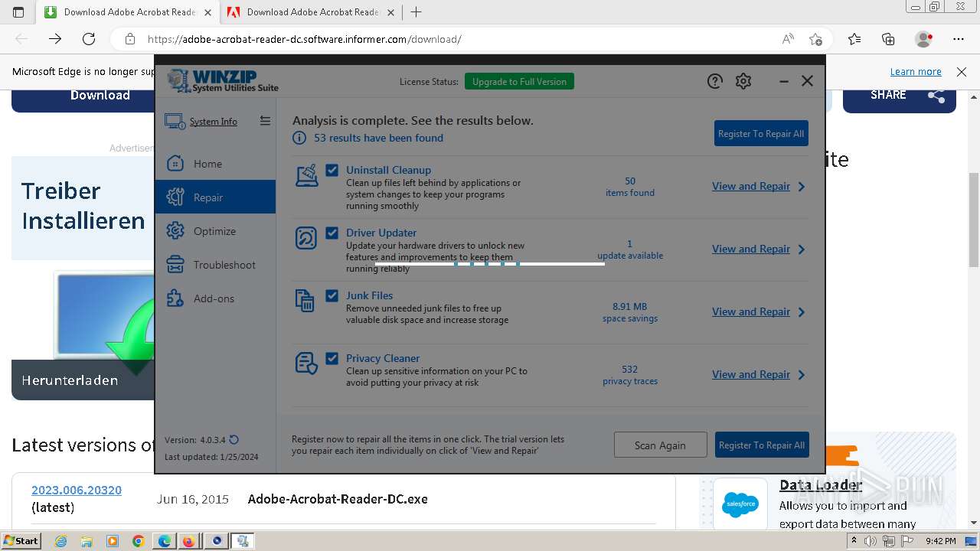The image size is (980, 551).
Task: Click the Junk Files trash icon
Action: point(305,301)
